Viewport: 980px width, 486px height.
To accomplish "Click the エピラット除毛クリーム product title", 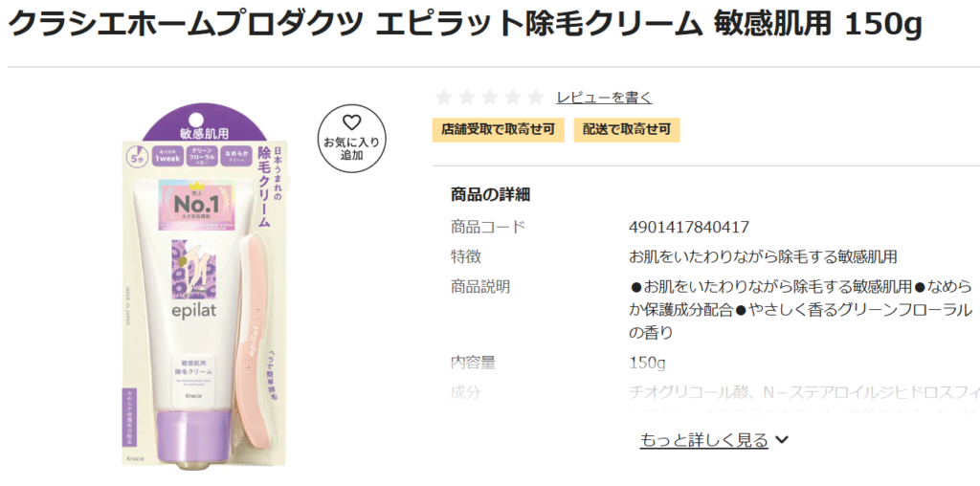I will coord(465,25).
